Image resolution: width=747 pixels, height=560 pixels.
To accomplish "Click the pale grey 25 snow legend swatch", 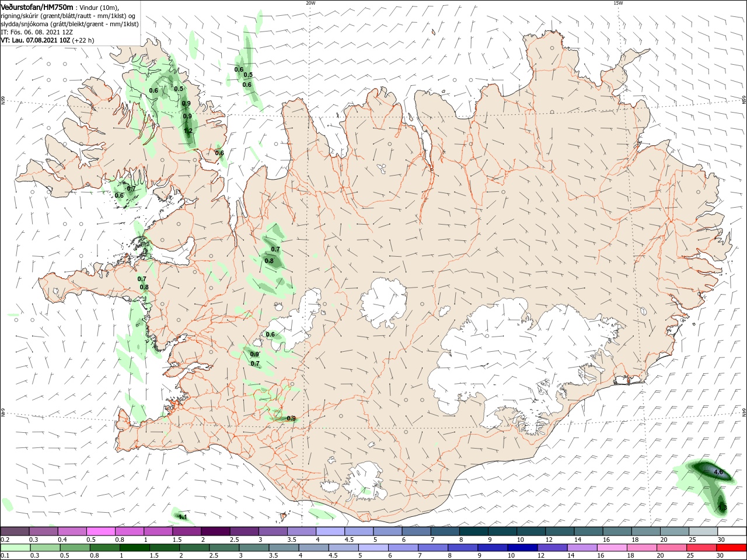I will [x=704, y=531].
